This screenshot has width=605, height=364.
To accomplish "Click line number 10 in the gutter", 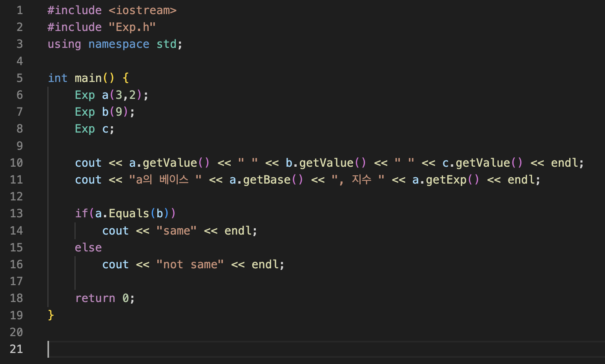I will [x=16, y=163].
